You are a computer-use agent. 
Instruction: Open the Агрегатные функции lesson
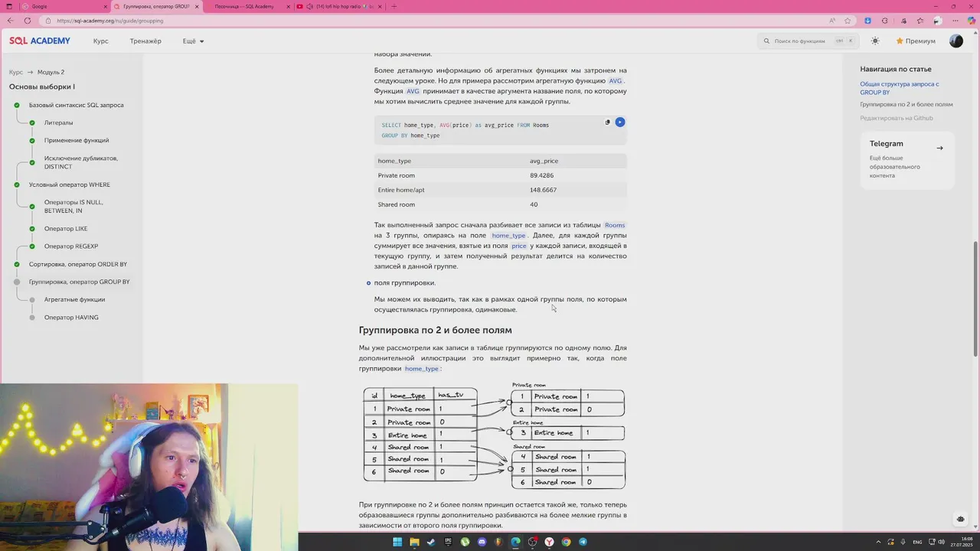pos(74,299)
